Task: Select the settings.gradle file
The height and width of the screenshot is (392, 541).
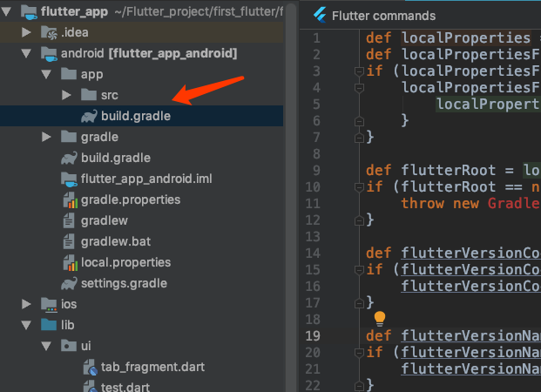Action: 125,283
